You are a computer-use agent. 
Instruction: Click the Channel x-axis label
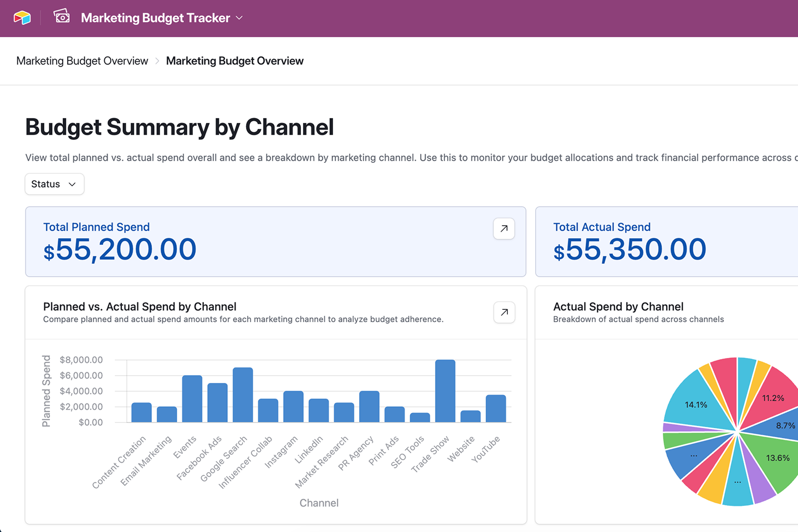click(x=319, y=503)
